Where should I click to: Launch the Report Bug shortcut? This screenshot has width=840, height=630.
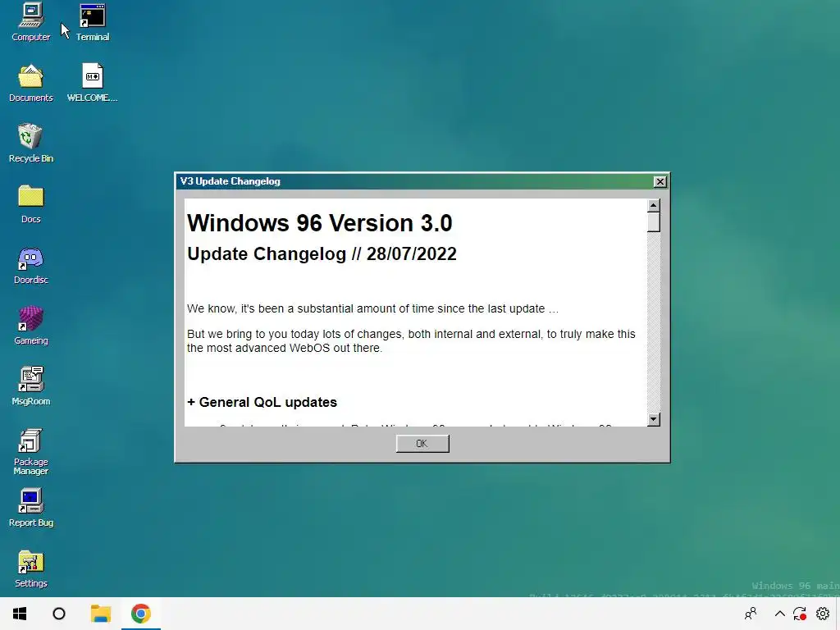pos(30,507)
